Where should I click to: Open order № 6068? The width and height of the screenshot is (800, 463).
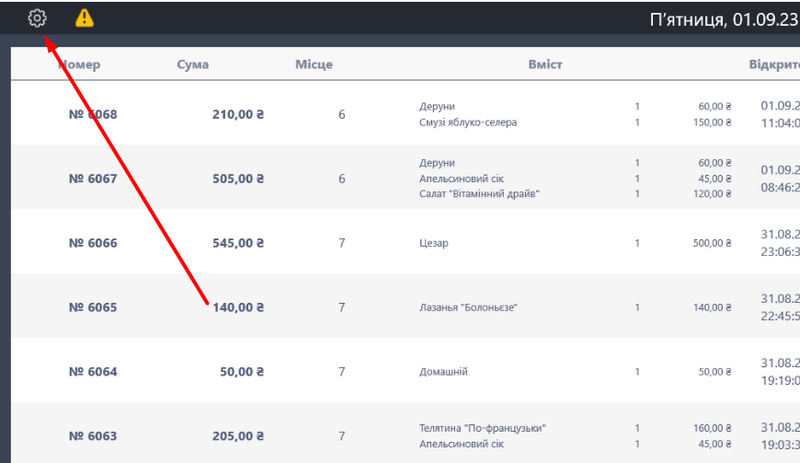pyautogui.click(x=92, y=114)
